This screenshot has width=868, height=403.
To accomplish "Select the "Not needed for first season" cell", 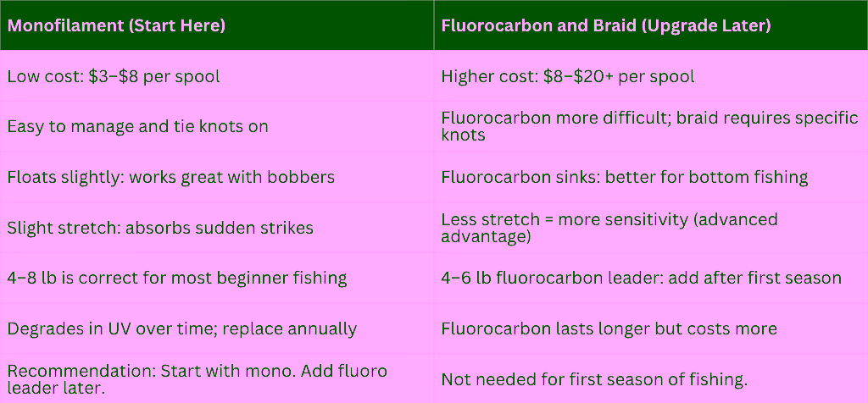I will coord(594,380).
